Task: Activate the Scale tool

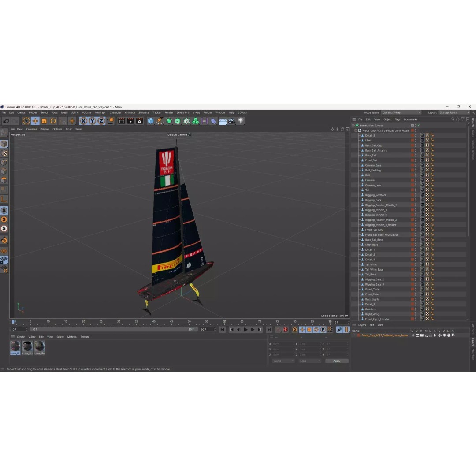Action: (x=45, y=121)
